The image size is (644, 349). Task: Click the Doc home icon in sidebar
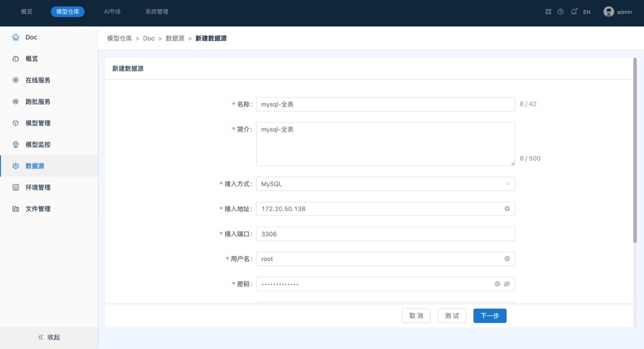pos(16,37)
